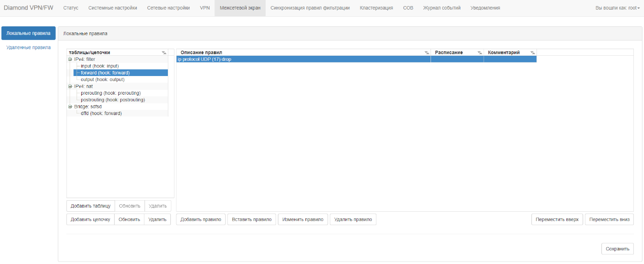This screenshot has width=644, height=264.
Task: Collapse the Bridge: sdfsd tree node
Action: 70,107
